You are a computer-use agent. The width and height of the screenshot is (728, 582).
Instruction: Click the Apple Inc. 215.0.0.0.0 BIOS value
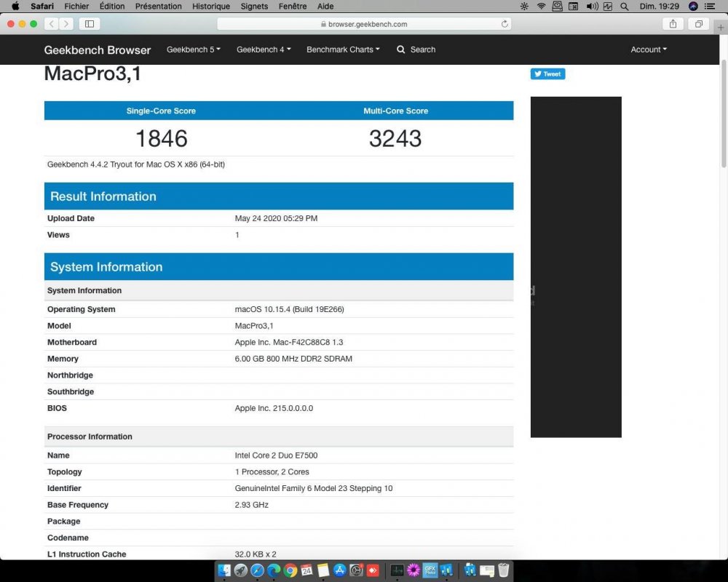pyautogui.click(x=274, y=408)
